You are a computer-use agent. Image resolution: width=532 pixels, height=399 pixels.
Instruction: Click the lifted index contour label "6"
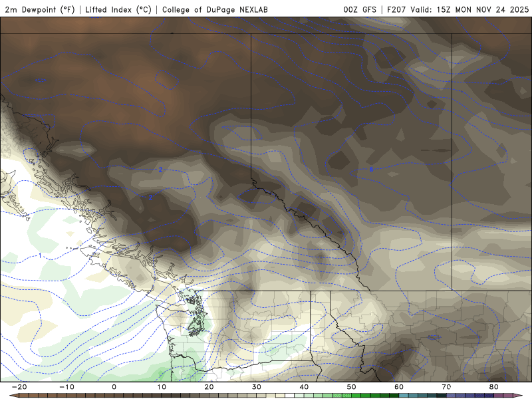[x=371, y=170]
